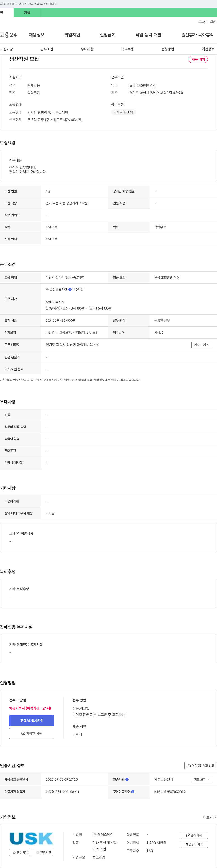Image resolution: width=217 pixels, height=868 pixels.
Task: Click the 식사 제공 (1식) benefit tag
Action: click(x=123, y=112)
